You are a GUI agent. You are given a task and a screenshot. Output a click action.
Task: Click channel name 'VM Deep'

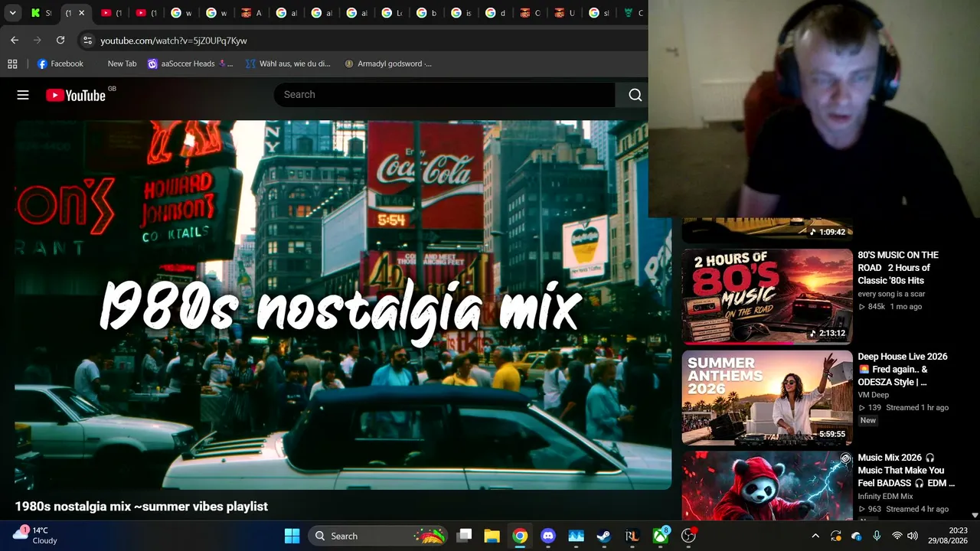(x=874, y=395)
